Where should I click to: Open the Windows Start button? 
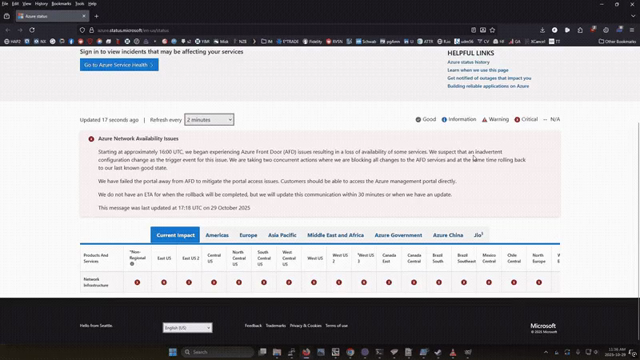173,352
